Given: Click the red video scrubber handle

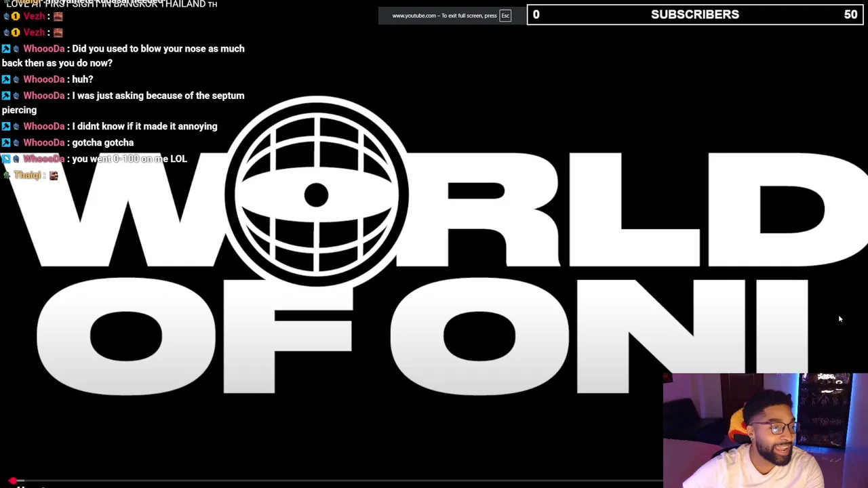Looking at the screenshot, I should (13, 481).
